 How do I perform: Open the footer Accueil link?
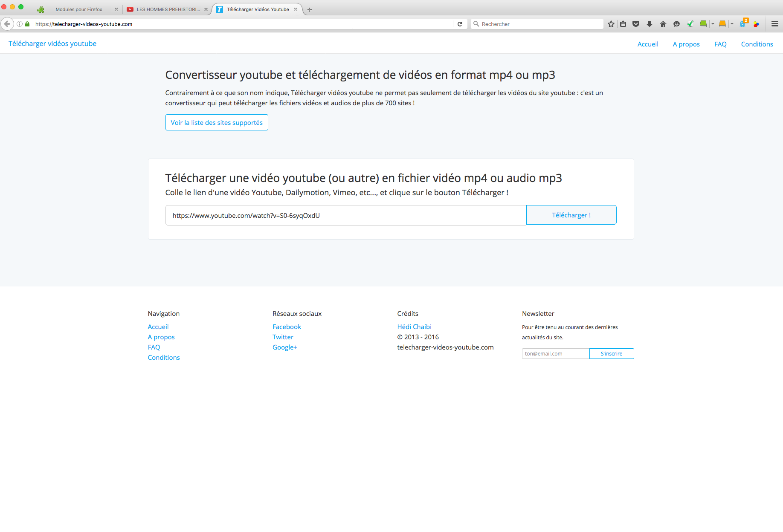(158, 327)
